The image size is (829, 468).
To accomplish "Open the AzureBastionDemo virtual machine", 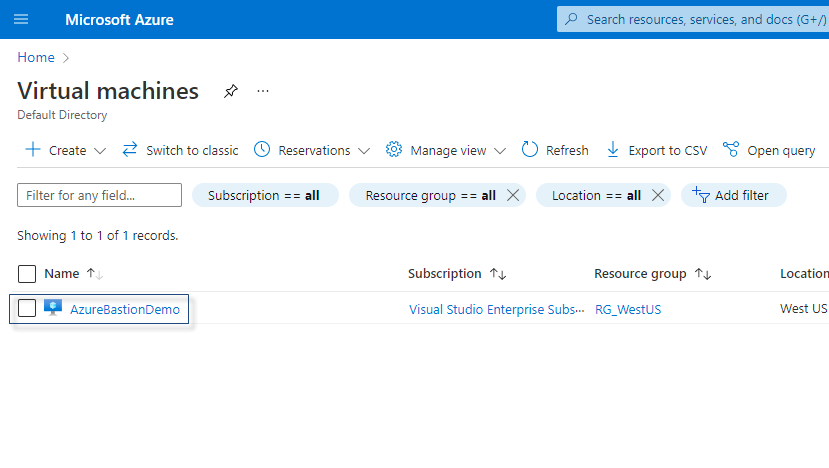I will point(125,309).
